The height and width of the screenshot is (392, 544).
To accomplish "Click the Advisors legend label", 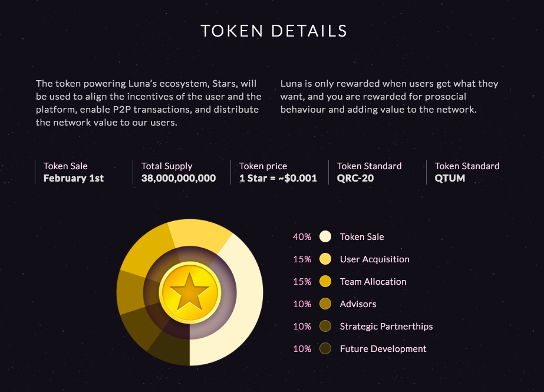I will pyautogui.click(x=358, y=304).
